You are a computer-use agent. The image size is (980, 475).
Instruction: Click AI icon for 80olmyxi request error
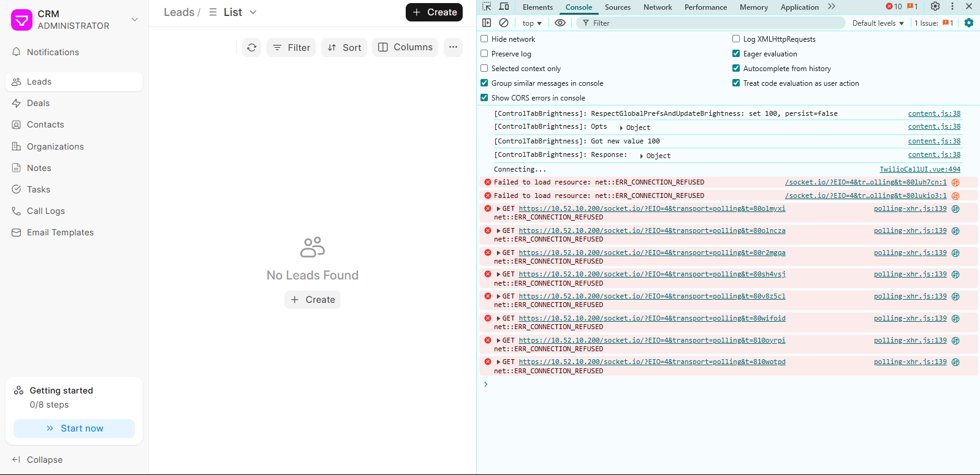click(x=955, y=209)
